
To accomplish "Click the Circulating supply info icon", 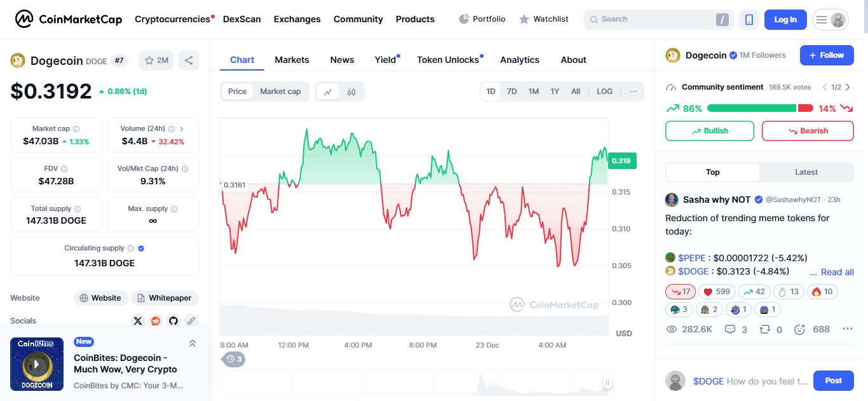I will [x=131, y=248].
